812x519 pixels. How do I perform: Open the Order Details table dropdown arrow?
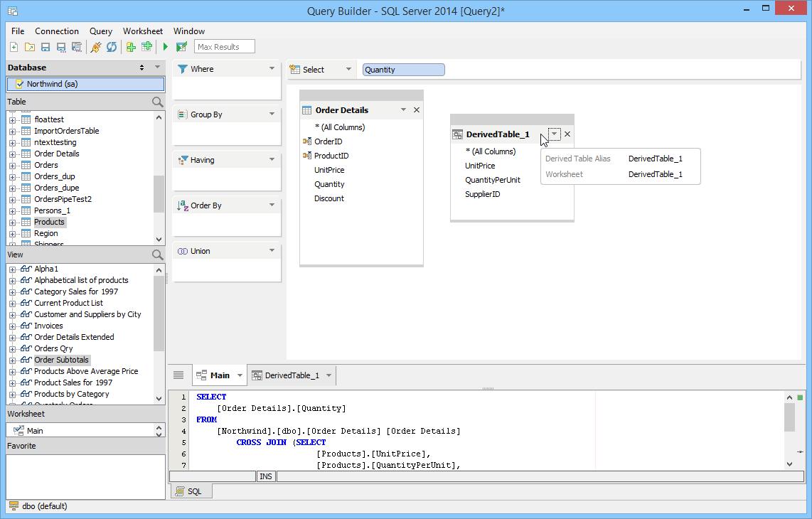pos(403,110)
